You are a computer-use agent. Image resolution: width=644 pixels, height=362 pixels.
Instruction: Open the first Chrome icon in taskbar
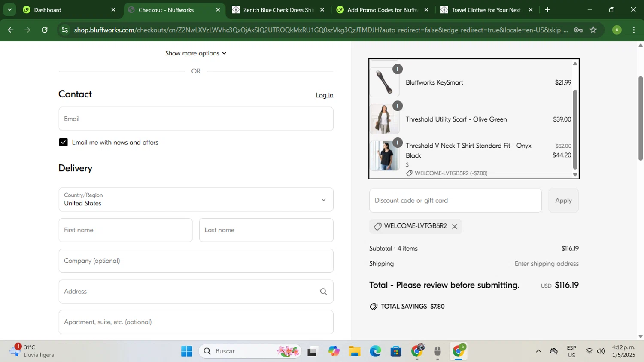click(x=417, y=351)
